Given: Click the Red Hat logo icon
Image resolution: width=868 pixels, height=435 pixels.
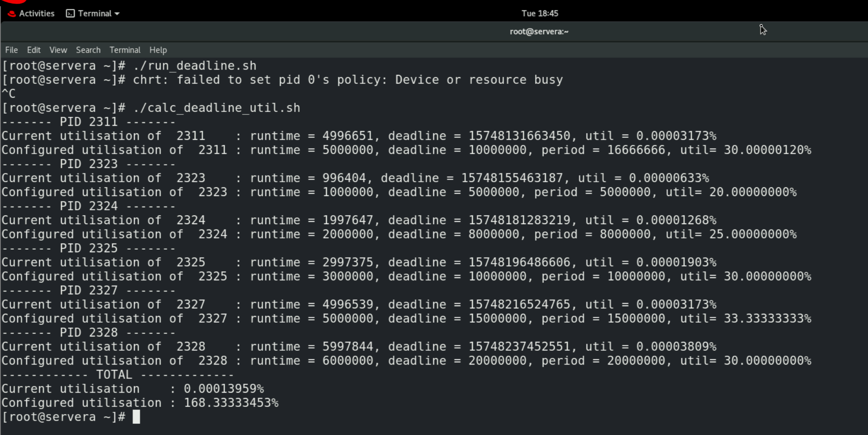Looking at the screenshot, I should pos(12,13).
